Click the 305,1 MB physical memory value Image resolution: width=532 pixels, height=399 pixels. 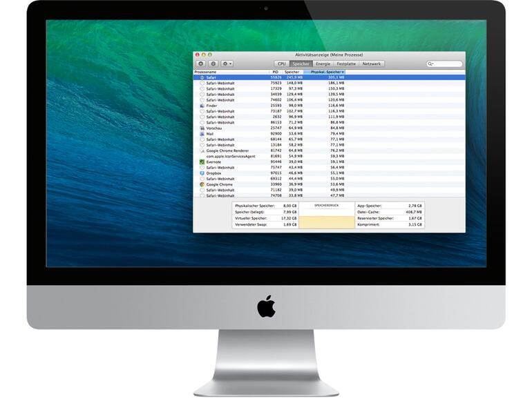(336, 77)
